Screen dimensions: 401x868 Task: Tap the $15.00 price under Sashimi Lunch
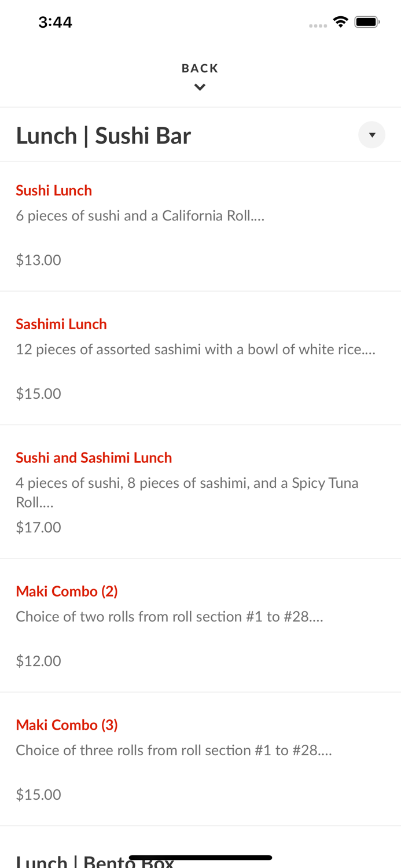point(38,393)
